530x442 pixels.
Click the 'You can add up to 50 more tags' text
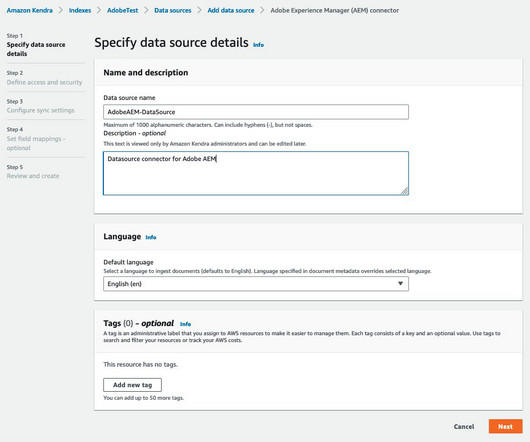point(143,398)
